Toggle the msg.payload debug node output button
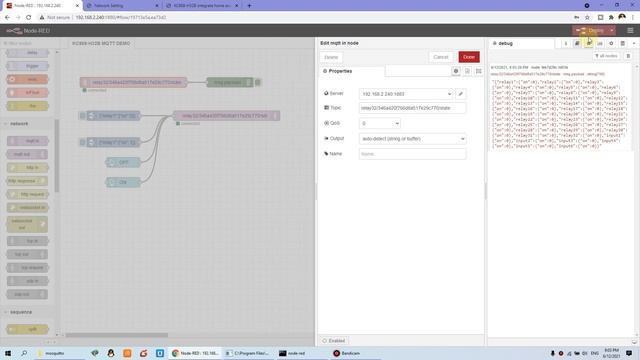This screenshot has width=640, height=360. pos(258,82)
